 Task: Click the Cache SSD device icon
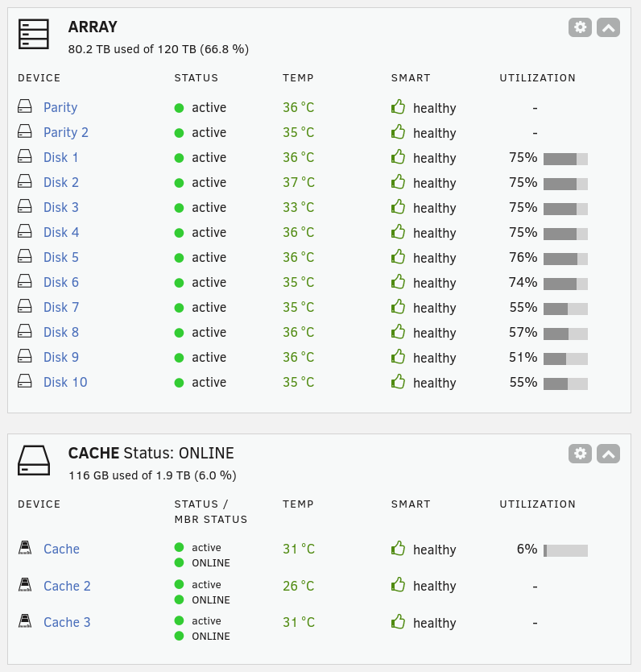(x=25, y=548)
